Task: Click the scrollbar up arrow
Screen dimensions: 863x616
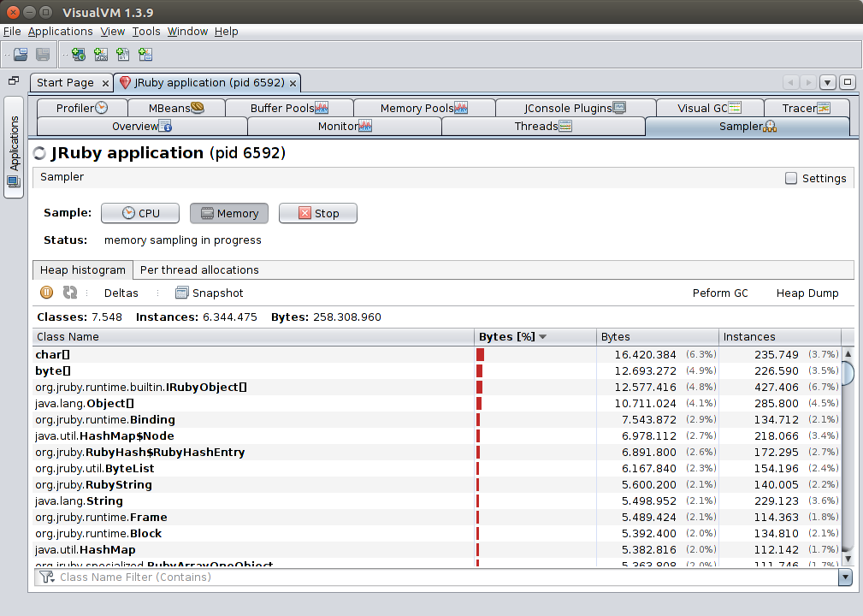Action: [x=848, y=354]
